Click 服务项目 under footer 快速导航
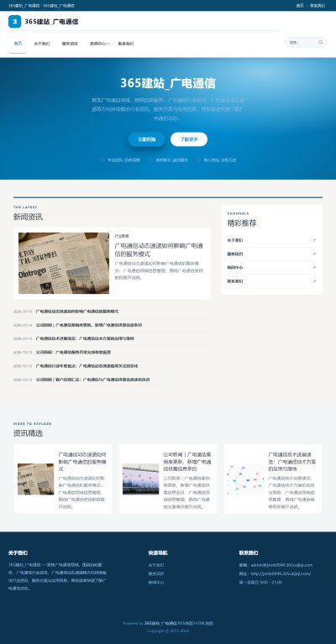This screenshot has height=644, width=336. [156, 573]
